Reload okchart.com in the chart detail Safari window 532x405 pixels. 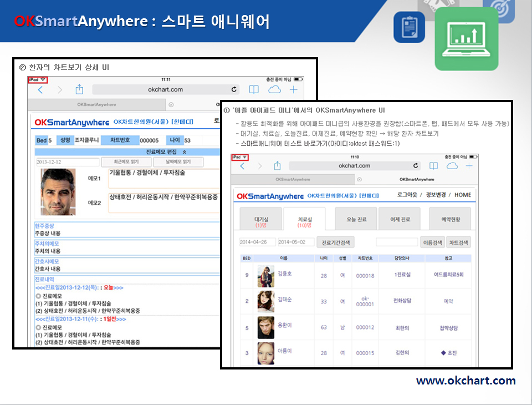coord(234,89)
